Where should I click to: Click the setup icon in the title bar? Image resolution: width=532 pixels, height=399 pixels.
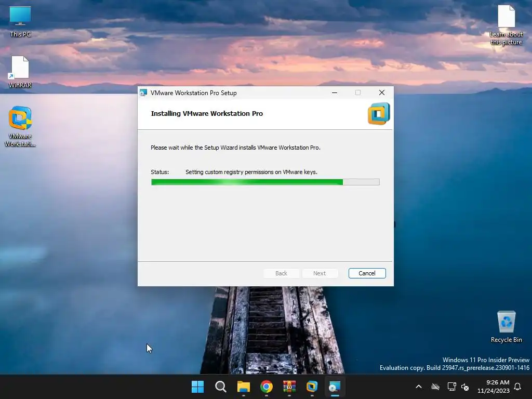click(143, 92)
